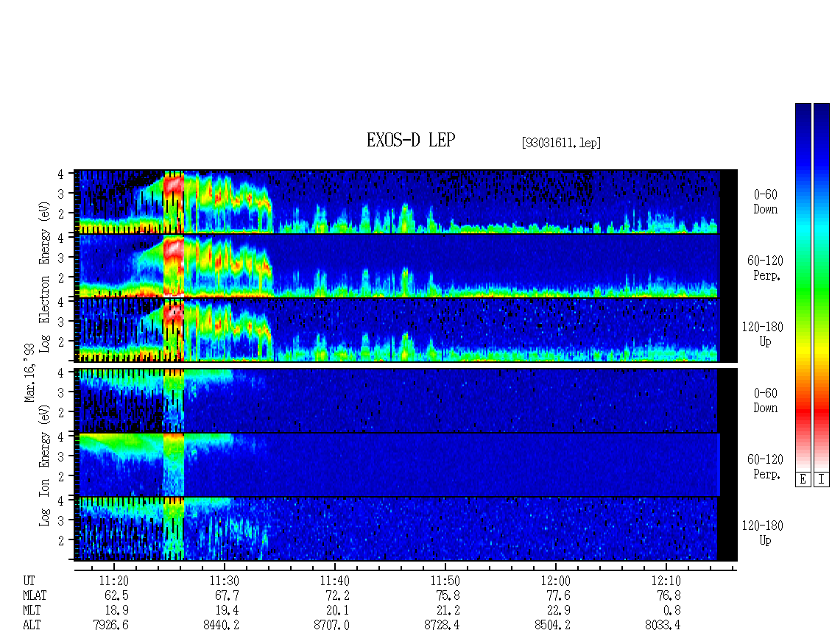This screenshot has height=644, width=832.
Task: Click the Log Electron Energy (eV) axis label
Action: 44,277
